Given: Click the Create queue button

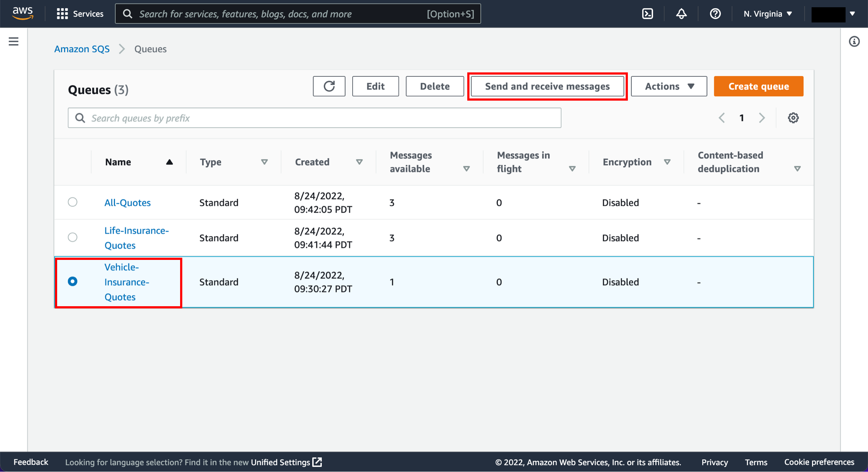Looking at the screenshot, I should (758, 86).
